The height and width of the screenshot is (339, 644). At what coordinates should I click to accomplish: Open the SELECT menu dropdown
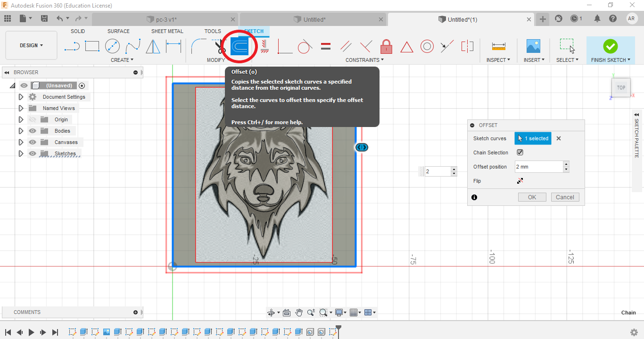coord(567,60)
